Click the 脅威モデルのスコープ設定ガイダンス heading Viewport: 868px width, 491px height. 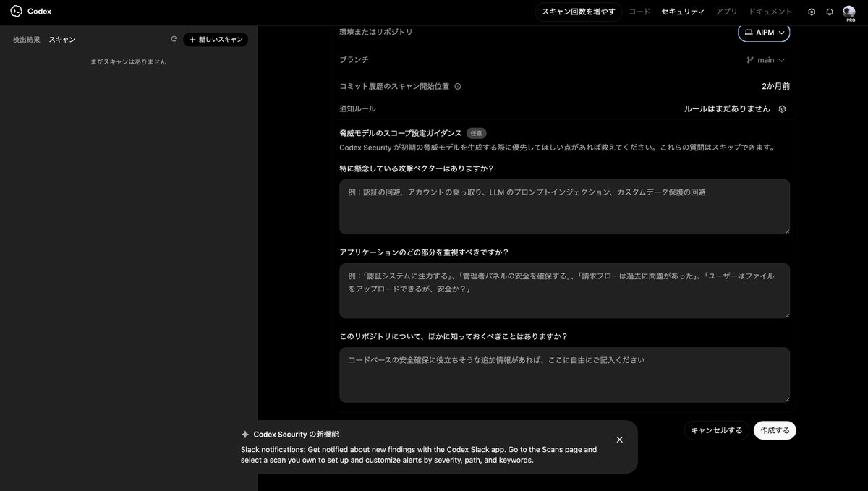coord(401,133)
